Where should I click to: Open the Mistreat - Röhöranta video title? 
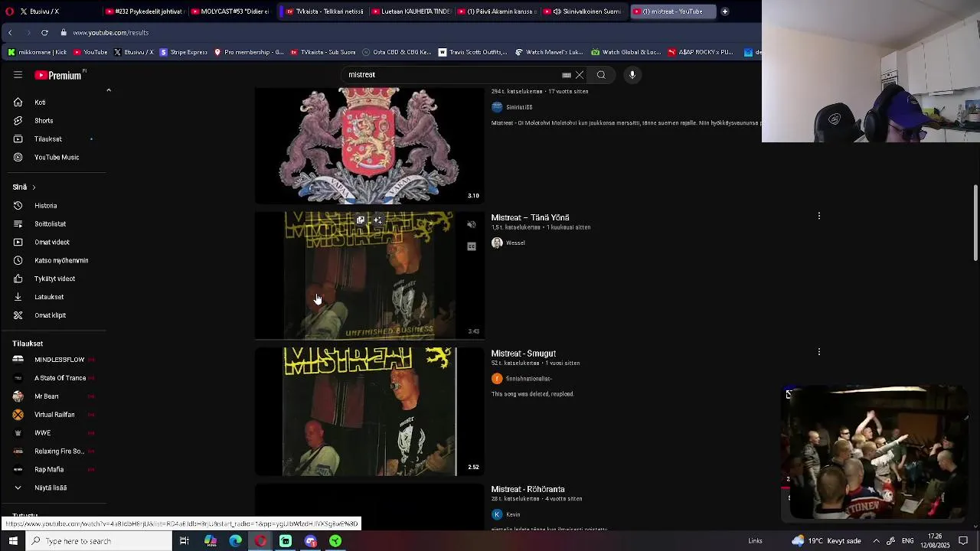[x=528, y=489]
